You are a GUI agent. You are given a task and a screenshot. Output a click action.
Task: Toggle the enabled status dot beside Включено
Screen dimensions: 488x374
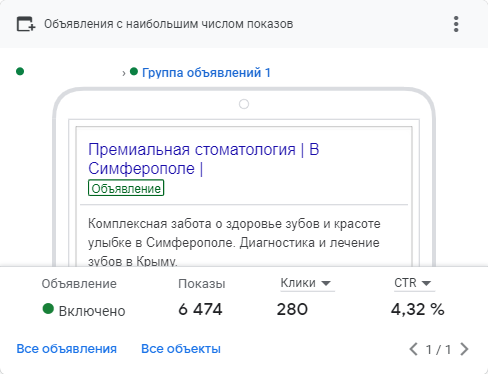coord(48,309)
